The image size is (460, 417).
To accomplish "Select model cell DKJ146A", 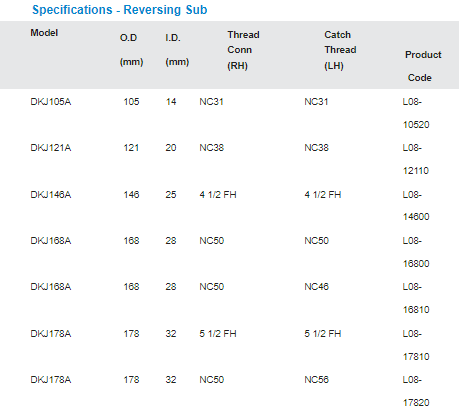I will pyautogui.click(x=51, y=195).
